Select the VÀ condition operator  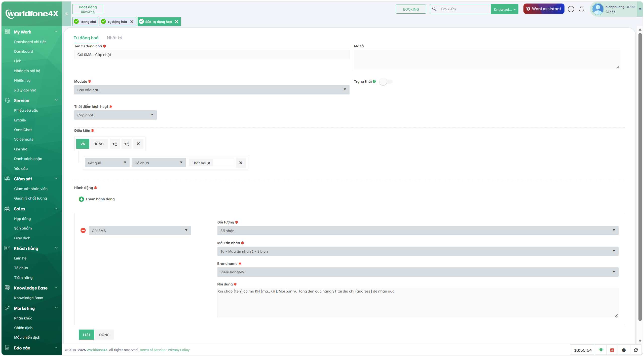pos(83,144)
